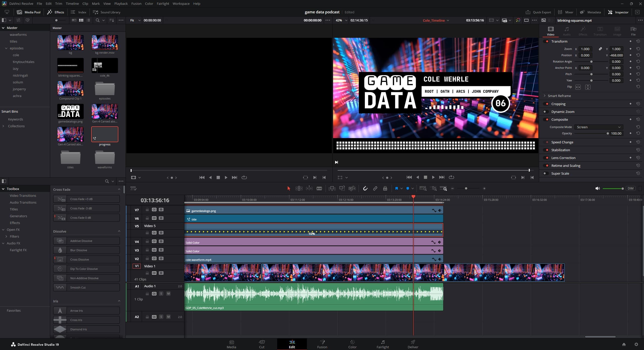The height and width of the screenshot is (350, 644).
Task: Mute audio track A1
Action: 168,294
